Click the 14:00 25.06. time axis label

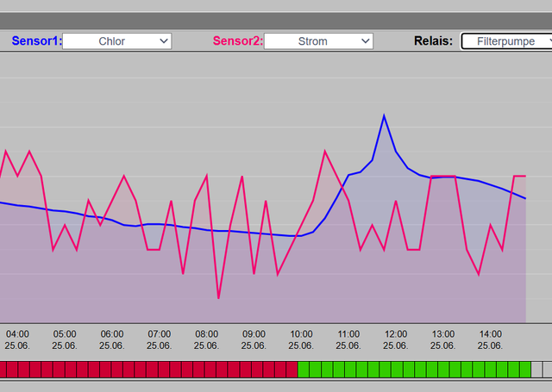pos(491,339)
